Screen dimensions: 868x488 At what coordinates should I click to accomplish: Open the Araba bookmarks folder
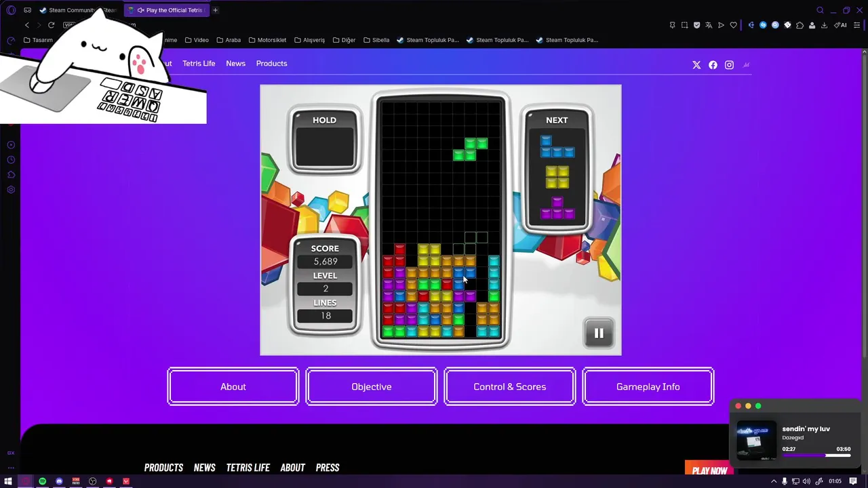tap(229, 40)
